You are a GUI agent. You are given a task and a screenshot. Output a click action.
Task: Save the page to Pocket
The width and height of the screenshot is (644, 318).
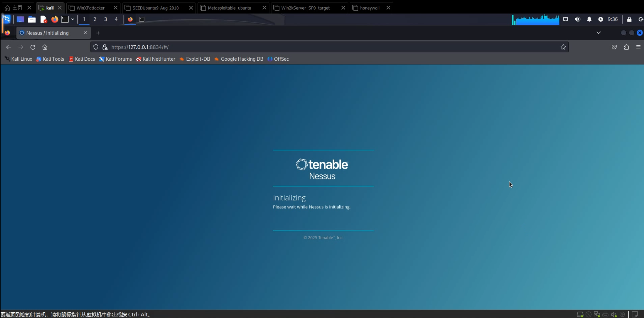click(614, 47)
